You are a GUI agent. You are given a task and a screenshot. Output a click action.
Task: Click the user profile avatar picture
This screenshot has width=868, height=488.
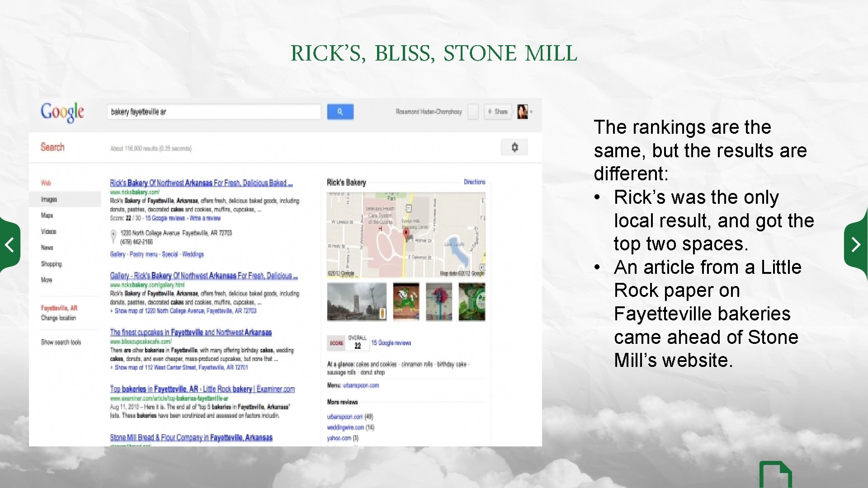coord(522,112)
